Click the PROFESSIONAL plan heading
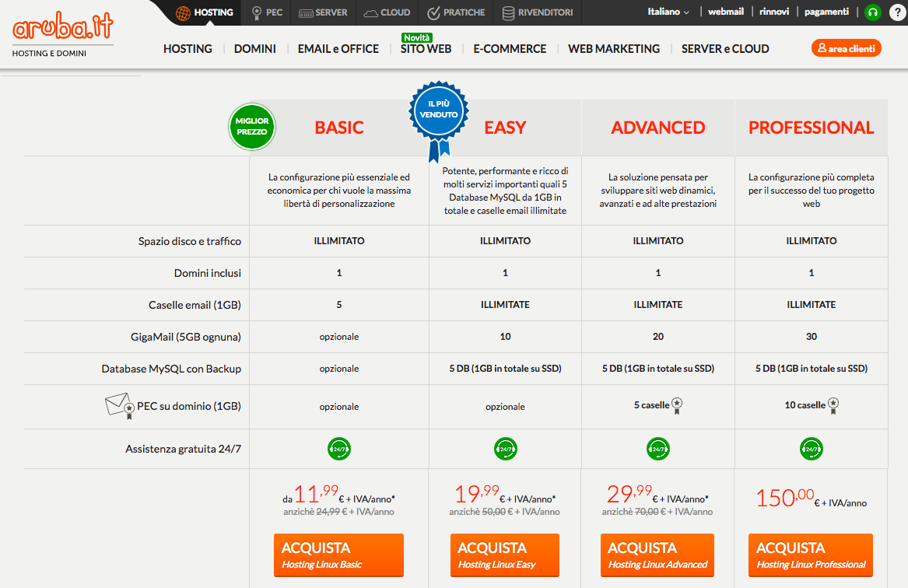 [812, 128]
